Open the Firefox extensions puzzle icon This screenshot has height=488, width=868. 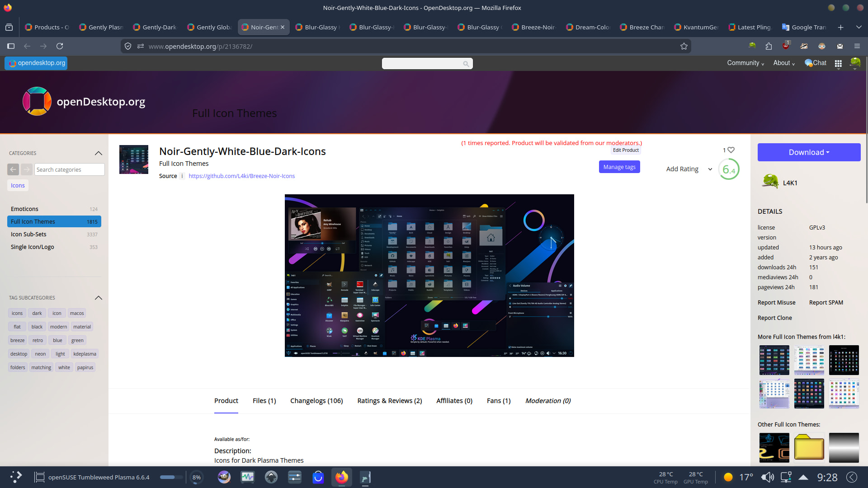click(x=769, y=46)
